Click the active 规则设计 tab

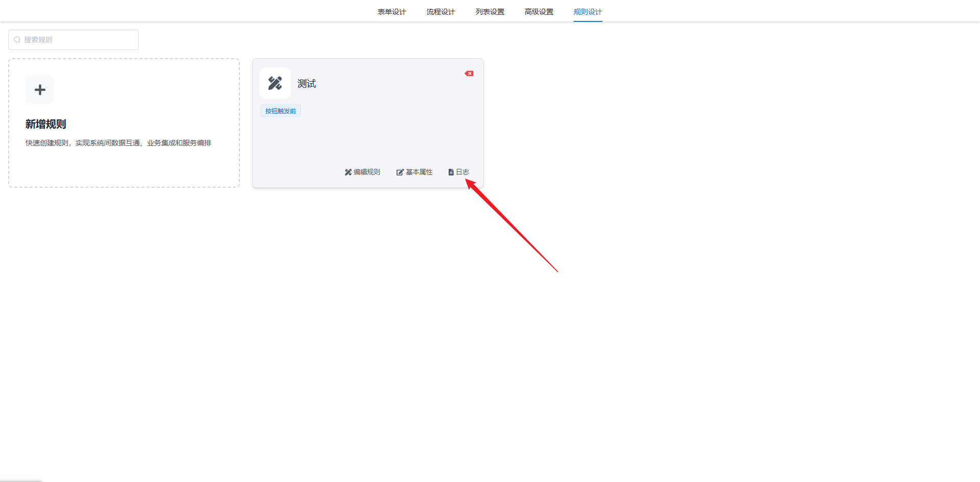(587, 12)
